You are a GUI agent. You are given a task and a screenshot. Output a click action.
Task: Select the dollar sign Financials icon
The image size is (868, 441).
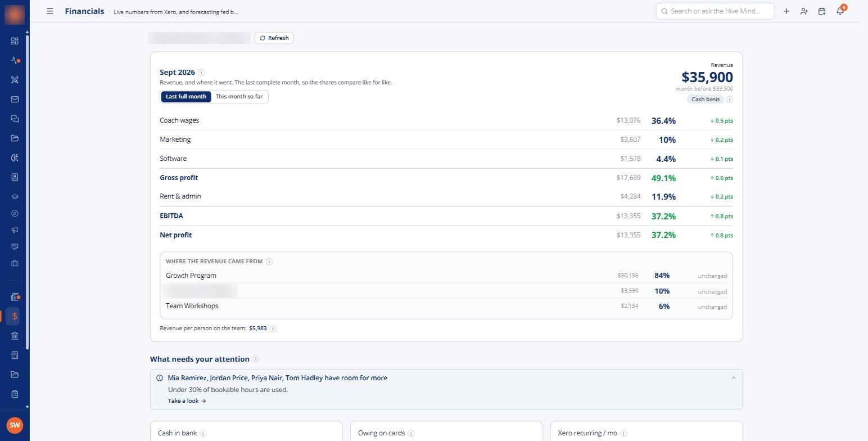click(15, 316)
